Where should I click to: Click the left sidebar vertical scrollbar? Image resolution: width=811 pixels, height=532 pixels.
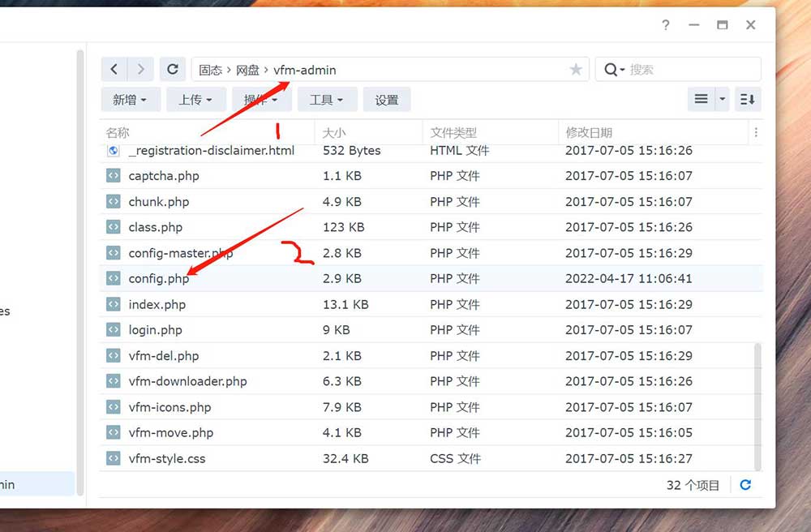[x=80, y=272]
